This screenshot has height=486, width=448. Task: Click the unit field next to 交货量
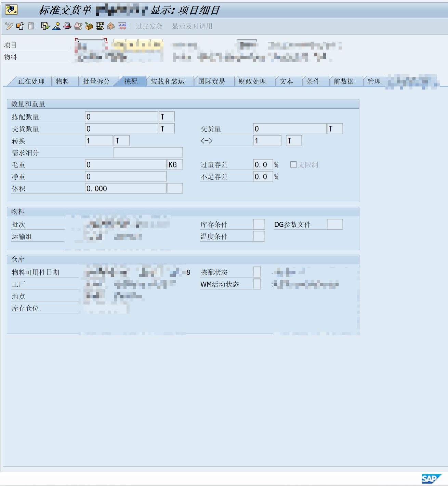(x=335, y=129)
